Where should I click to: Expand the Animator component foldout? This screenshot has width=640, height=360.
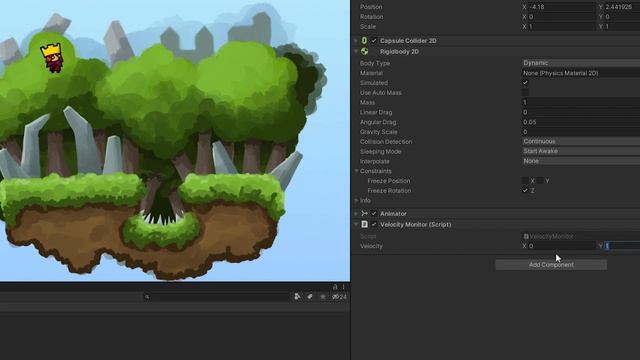(x=356, y=213)
